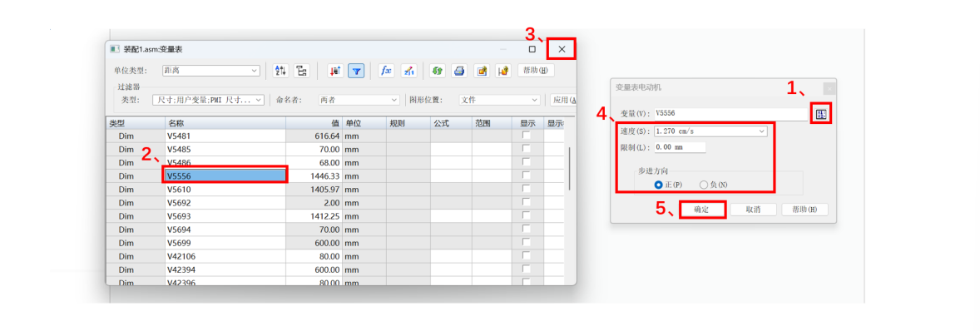Check the 显示 box for row V5699
Screen dimensions: 980x331
coord(527,243)
